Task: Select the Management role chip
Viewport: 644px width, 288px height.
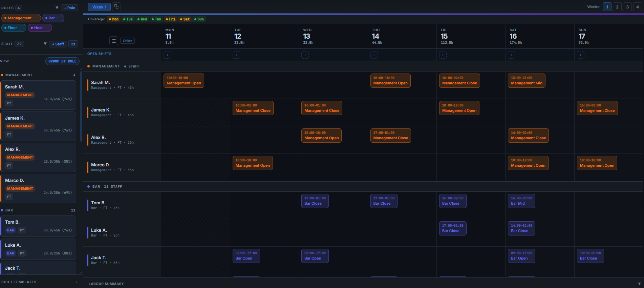Action: pos(21,18)
